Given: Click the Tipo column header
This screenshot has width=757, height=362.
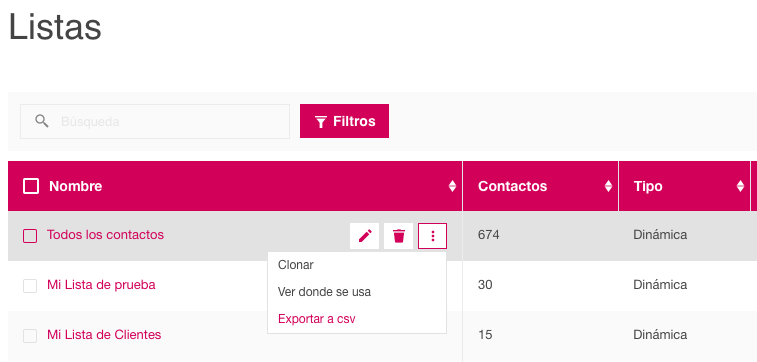Looking at the screenshot, I should coord(648,186).
